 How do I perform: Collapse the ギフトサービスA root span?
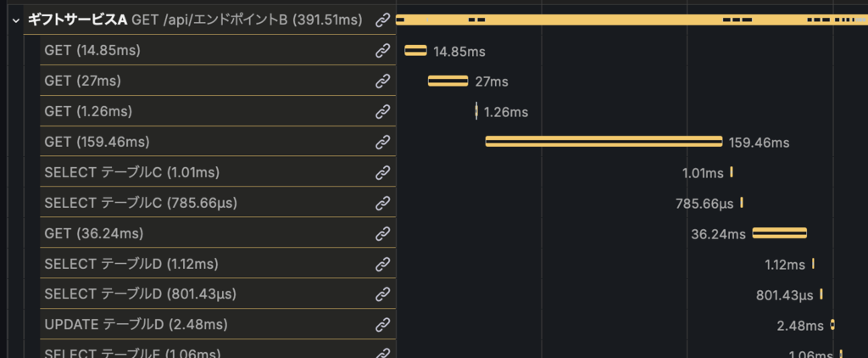click(x=15, y=20)
